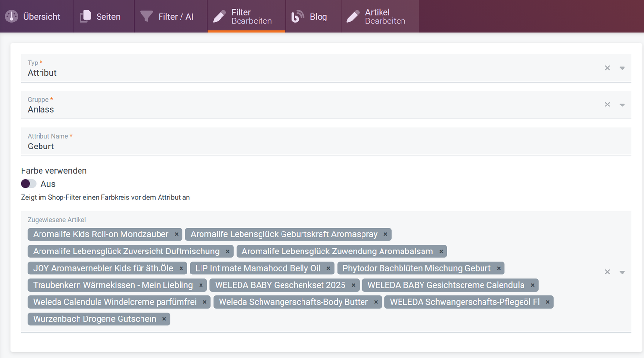The height and width of the screenshot is (358, 644).
Task: Remove Weleda Schwangerschafts-Body Butter chip
Action: [376, 302]
